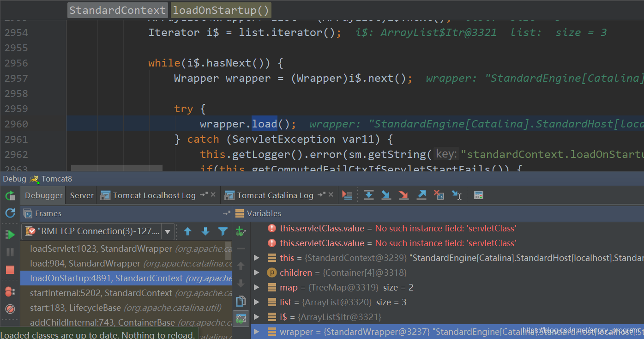The width and height of the screenshot is (644, 339).
Task: Open the View Breakpoints double-dot icon
Action: coord(10,291)
